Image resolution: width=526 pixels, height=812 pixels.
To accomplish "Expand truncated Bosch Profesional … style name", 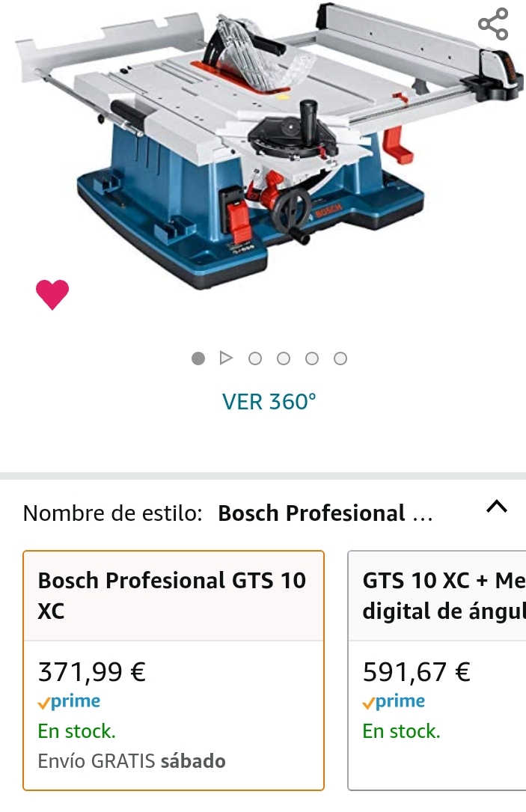I will click(325, 513).
